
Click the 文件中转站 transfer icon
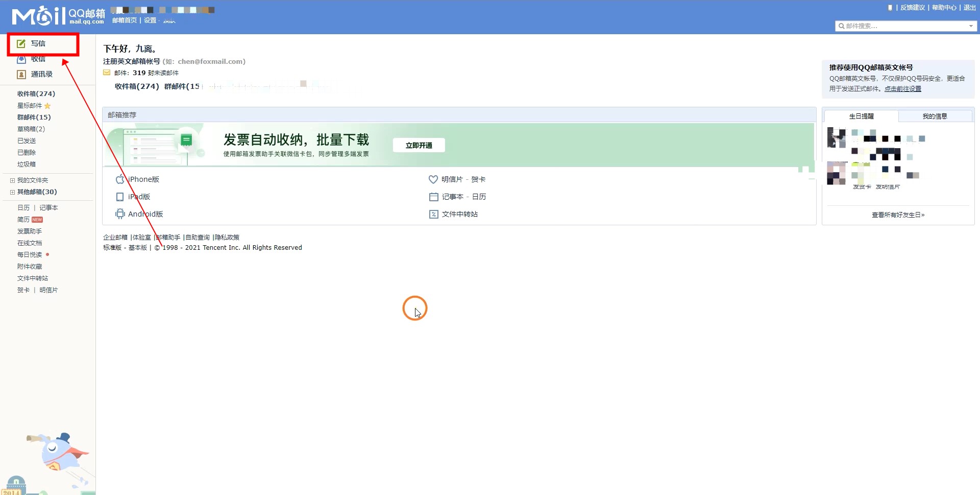(x=433, y=214)
